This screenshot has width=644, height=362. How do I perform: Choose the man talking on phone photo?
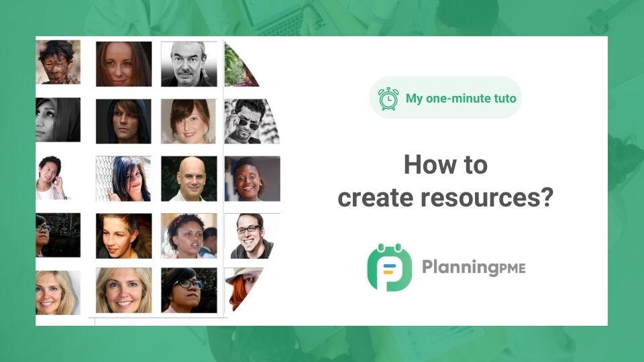[x=54, y=178]
